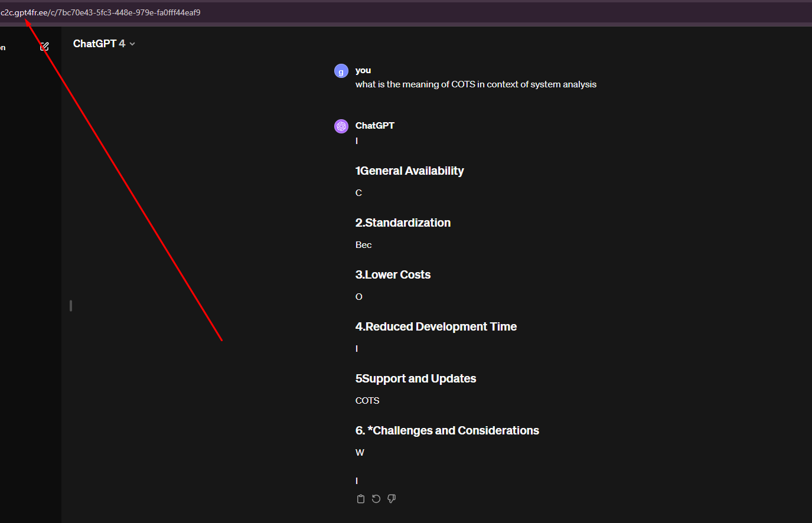Click the purple ChatGPT avatar icon
Screen dimensions: 812x523
[341, 126]
